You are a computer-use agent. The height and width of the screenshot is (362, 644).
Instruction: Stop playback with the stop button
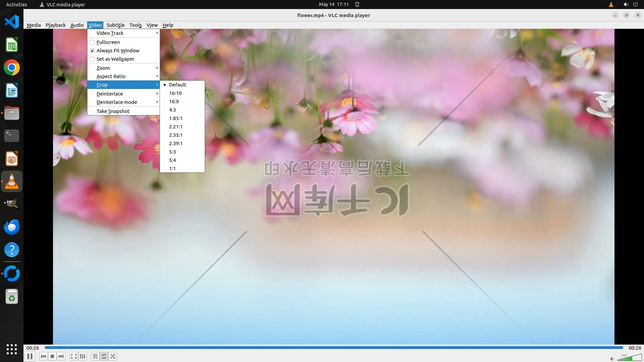(52, 356)
